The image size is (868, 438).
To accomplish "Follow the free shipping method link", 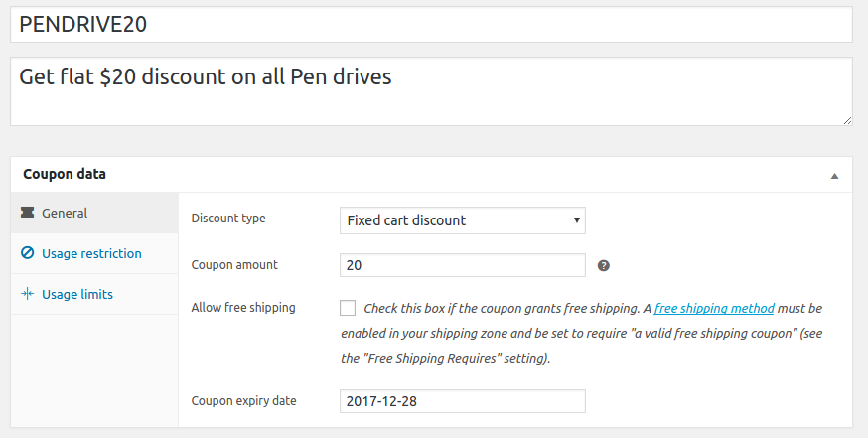I will pyautogui.click(x=713, y=308).
